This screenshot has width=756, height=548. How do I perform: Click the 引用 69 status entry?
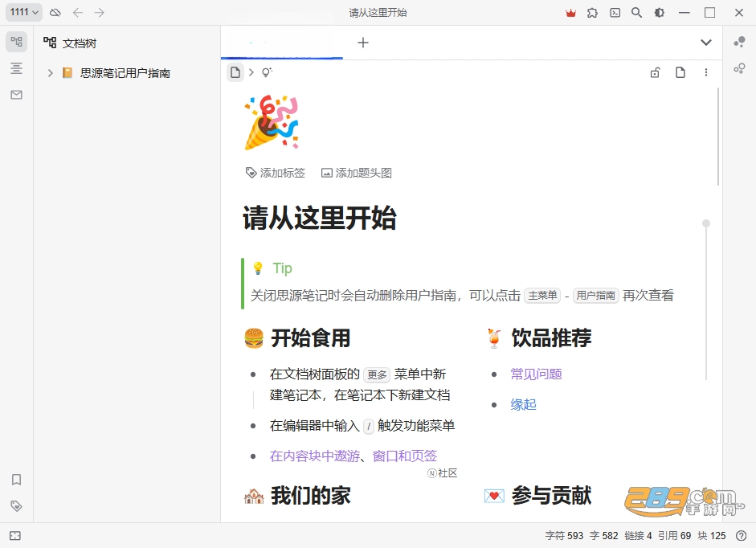tap(675, 535)
